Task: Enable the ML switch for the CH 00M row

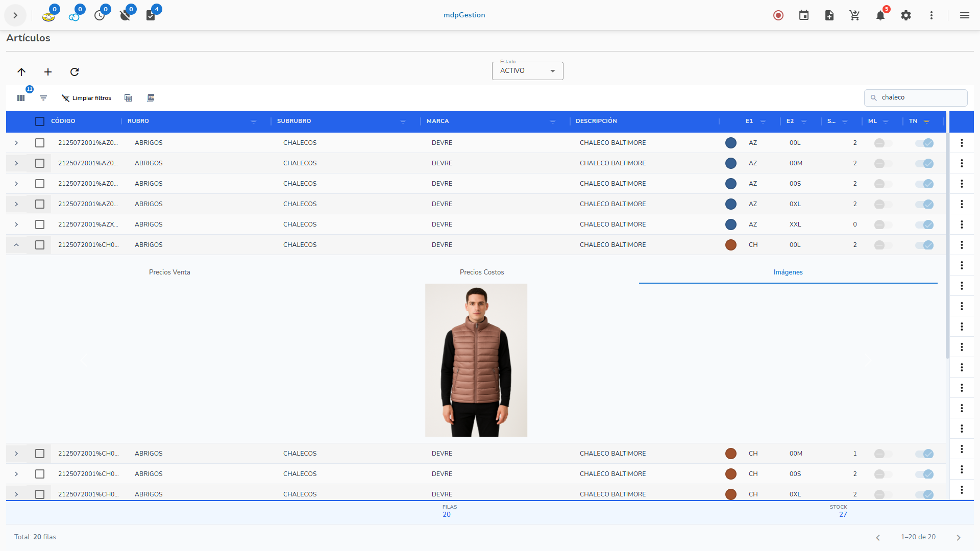Action: (883, 454)
